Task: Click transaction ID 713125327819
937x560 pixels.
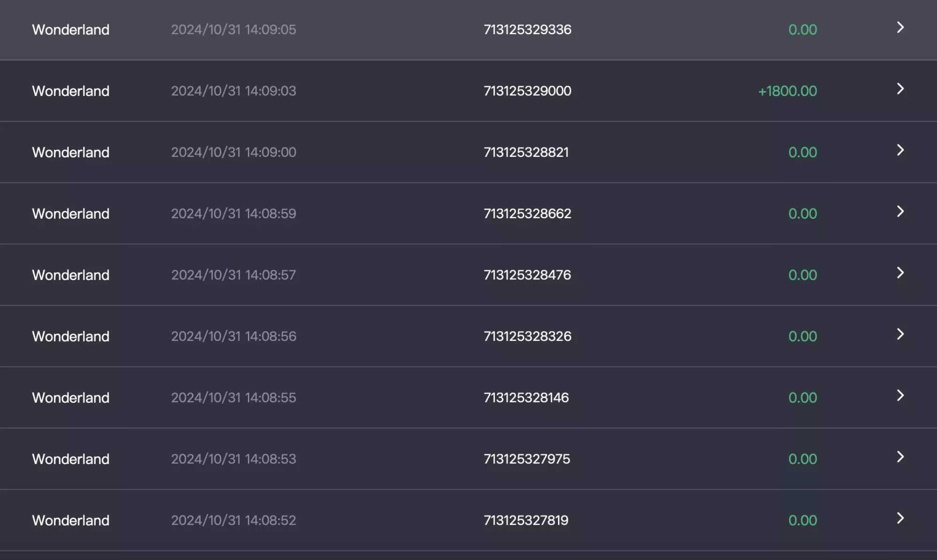Action: pyautogui.click(x=526, y=520)
